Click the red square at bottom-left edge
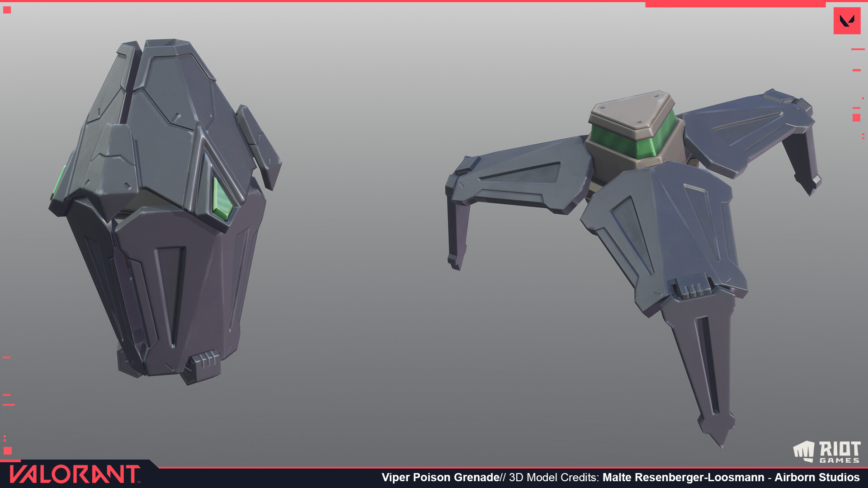The height and width of the screenshot is (488, 868). pyautogui.click(x=7, y=450)
